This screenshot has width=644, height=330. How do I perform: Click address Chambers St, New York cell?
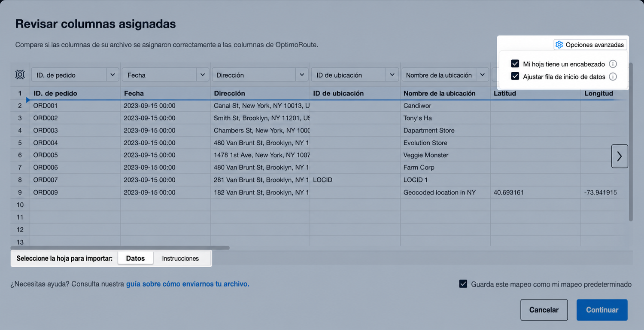[x=260, y=131]
